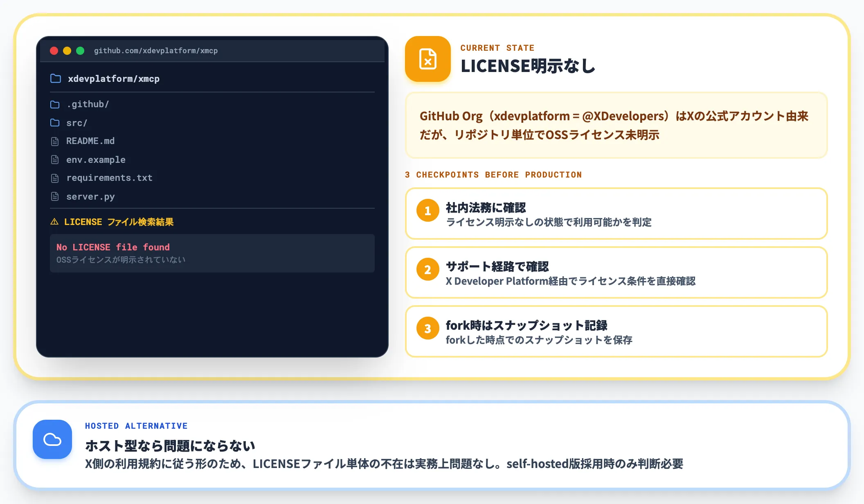Click the CURRENT STATE label
Image resolution: width=864 pixels, height=504 pixels.
click(497, 48)
